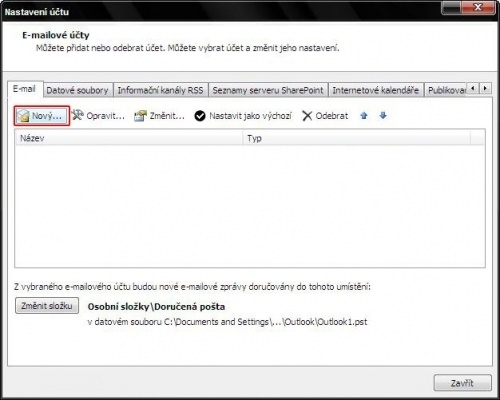Move account down with blue arrow
Viewport: 500px width, 400px height.
tap(383, 116)
